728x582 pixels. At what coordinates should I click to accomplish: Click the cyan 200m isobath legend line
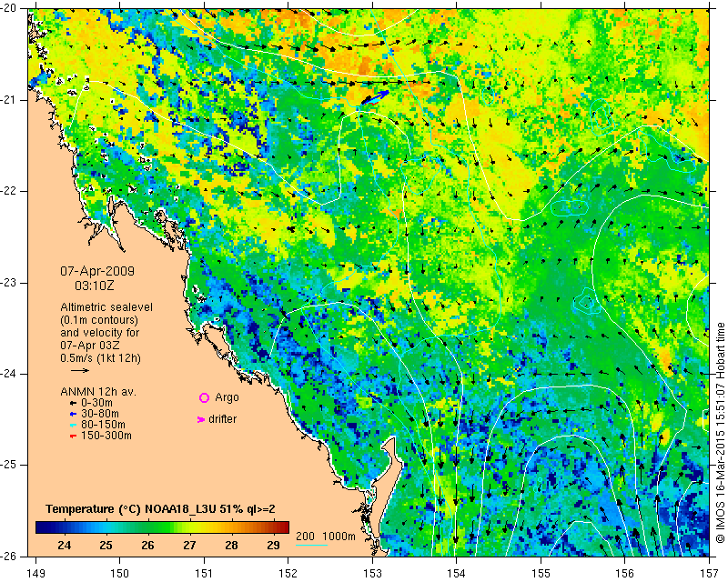click(311, 545)
